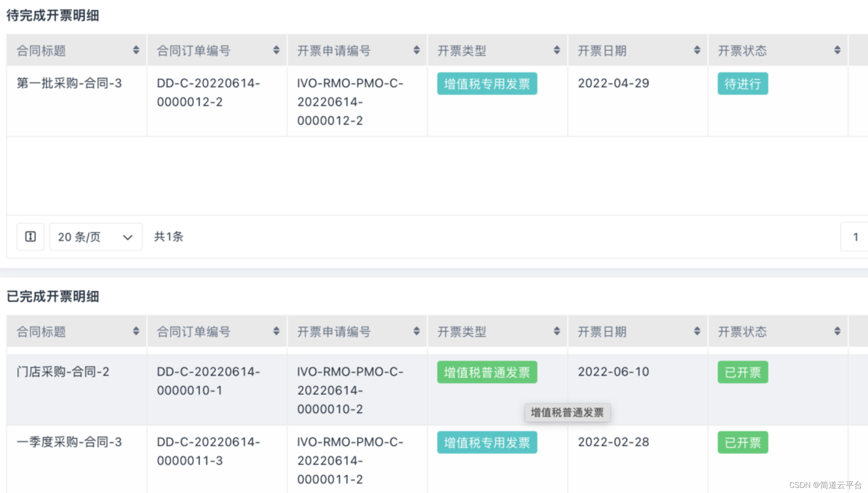
Task: Click the 已开票 tag for 门店采购-合同-2
Action: [x=742, y=372]
